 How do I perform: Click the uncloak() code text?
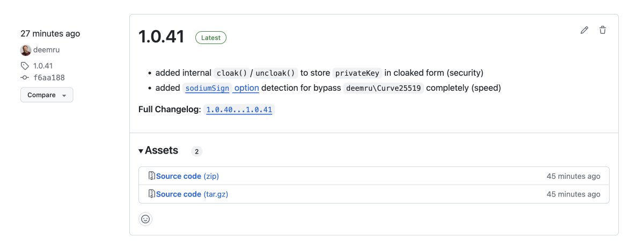click(x=276, y=73)
